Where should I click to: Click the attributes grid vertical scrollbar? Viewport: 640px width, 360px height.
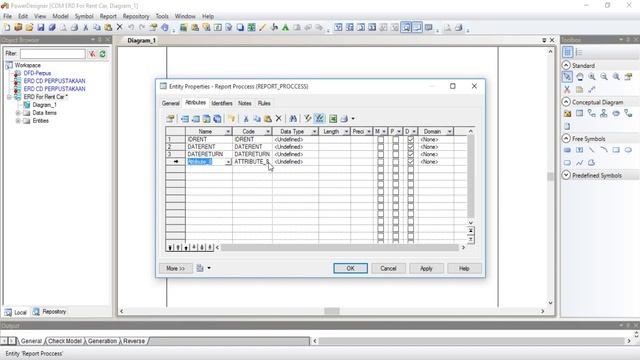coord(471,177)
